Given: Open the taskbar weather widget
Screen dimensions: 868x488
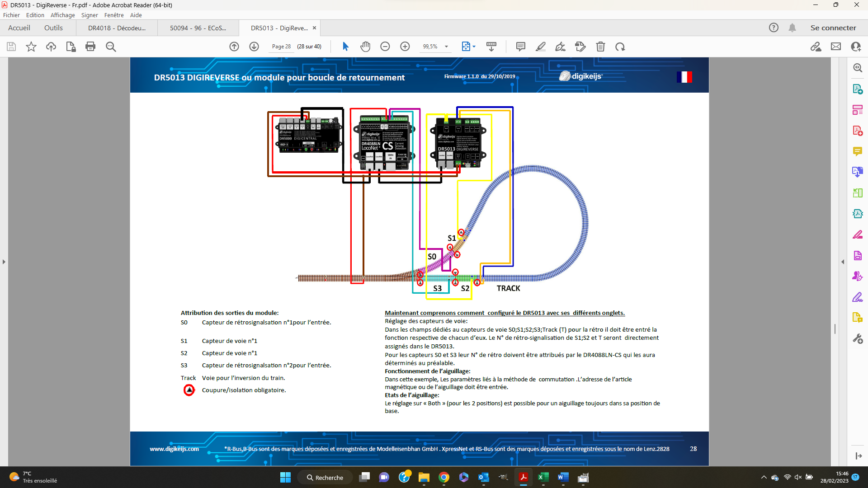Looking at the screenshot, I should tap(33, 478).
